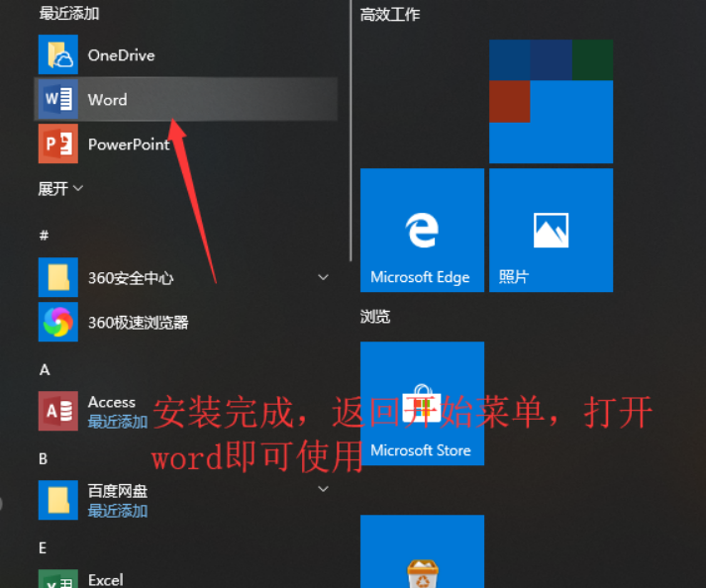The height and width of the screenshot is (588, 706).
Task: Open the Microsoft Store tile
Action: pyautogui.click(x=423, y=404)
